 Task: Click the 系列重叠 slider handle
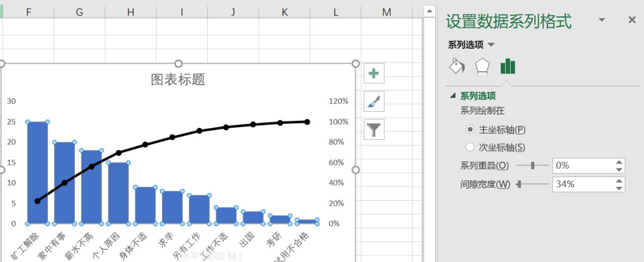tap(532, 165)
